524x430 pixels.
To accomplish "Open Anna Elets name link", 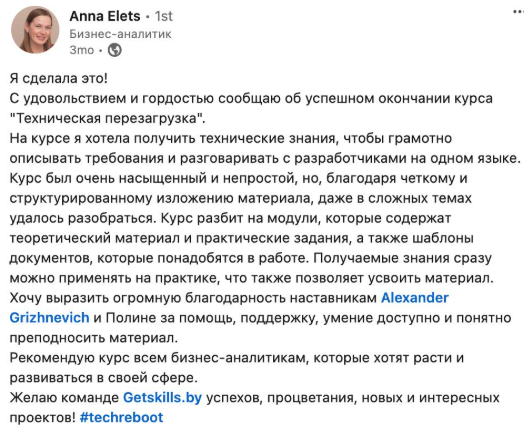I will click(105, 16).
